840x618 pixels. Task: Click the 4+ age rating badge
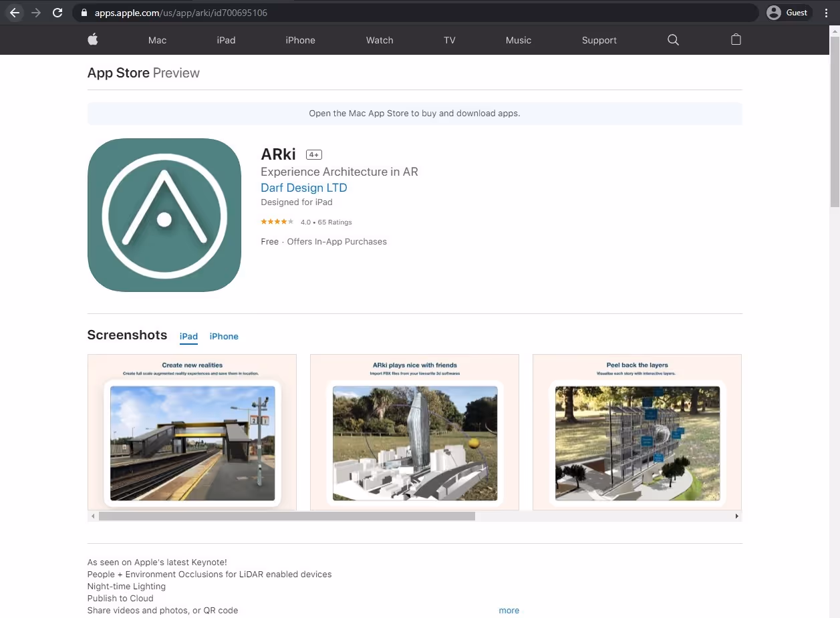(x=313, y=154)
